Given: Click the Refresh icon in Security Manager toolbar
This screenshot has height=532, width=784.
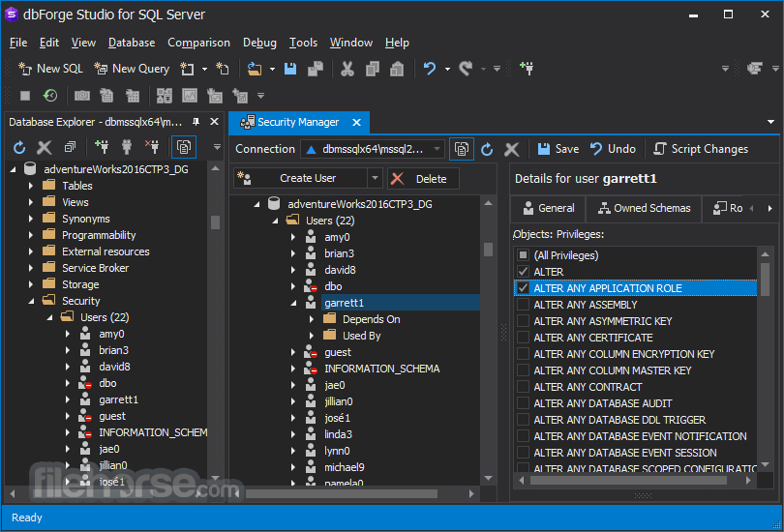Looking at the screenshot, I should [487, 149].
